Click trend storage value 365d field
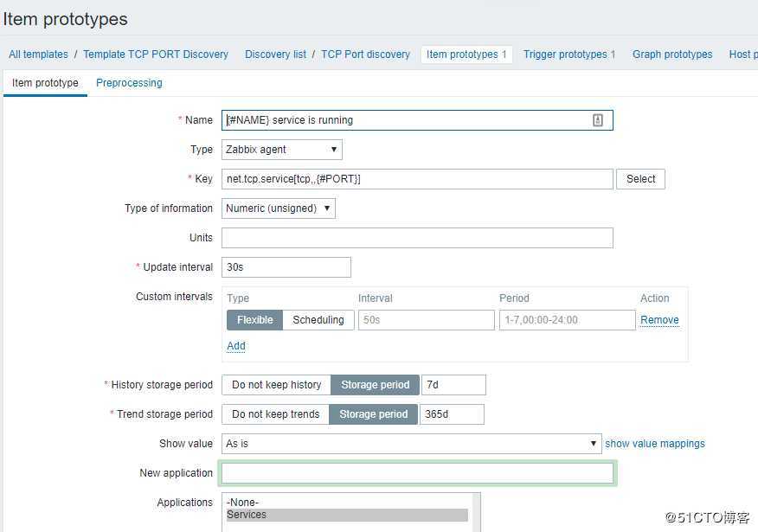Screen dimensions: 758x532 (x=452, y=414)
